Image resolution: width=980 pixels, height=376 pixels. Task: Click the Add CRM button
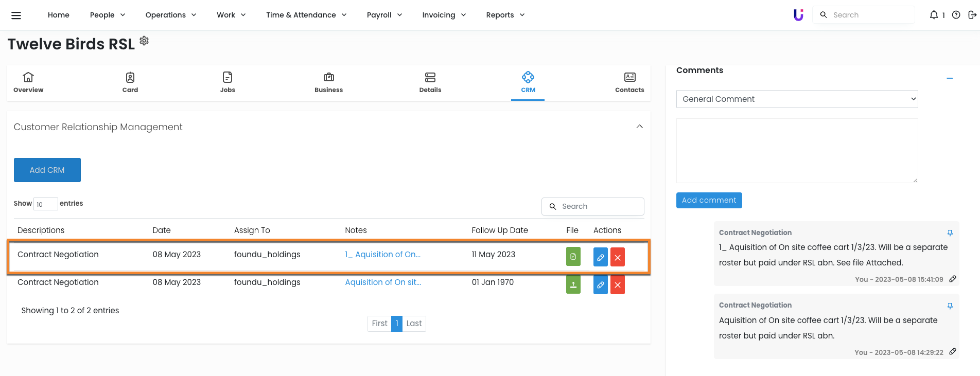47,170
